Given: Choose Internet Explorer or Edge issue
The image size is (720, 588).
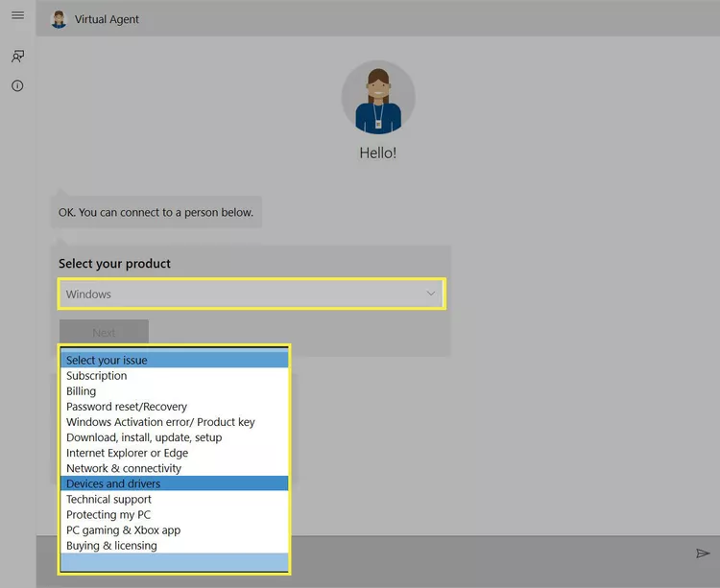Looking at the screenshot, I should pos(175,453).
